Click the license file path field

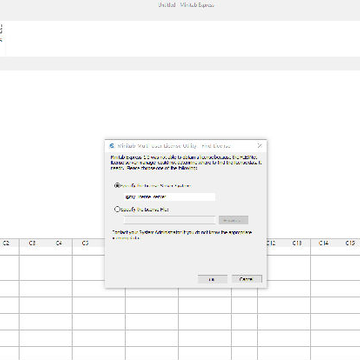[169, 220]
